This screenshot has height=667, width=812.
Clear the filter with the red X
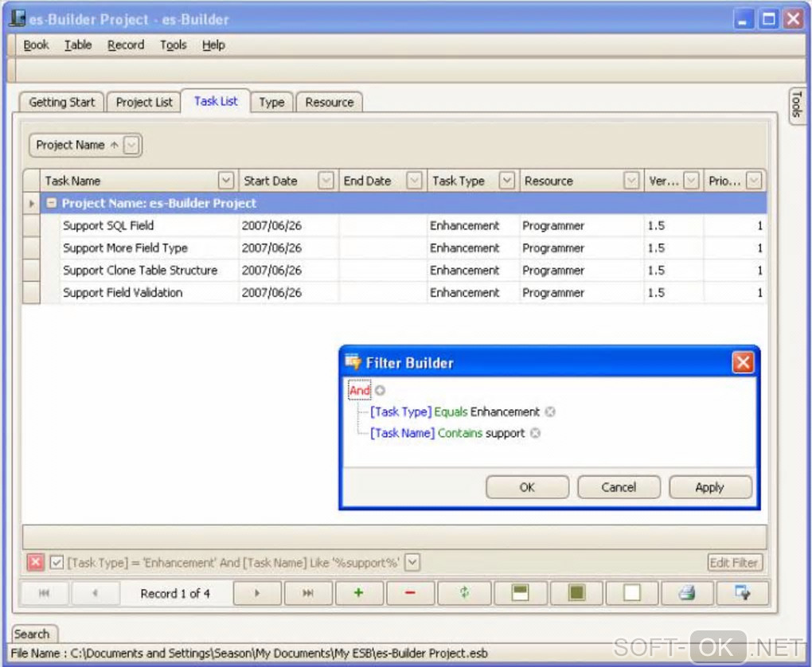pyautogui.click(x=35, y=563)
